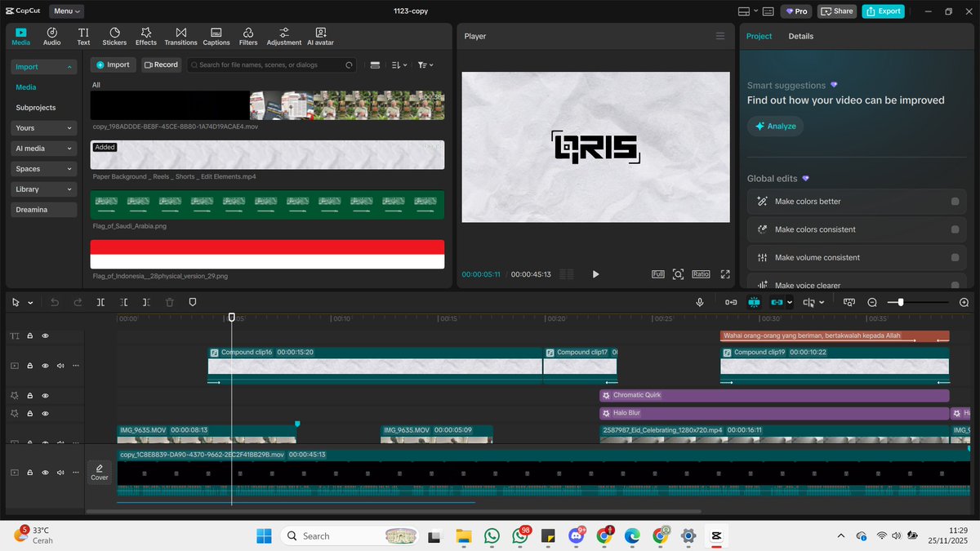Open the Captions panel
Screen dimensions: 980x551
tap(216, 36)
